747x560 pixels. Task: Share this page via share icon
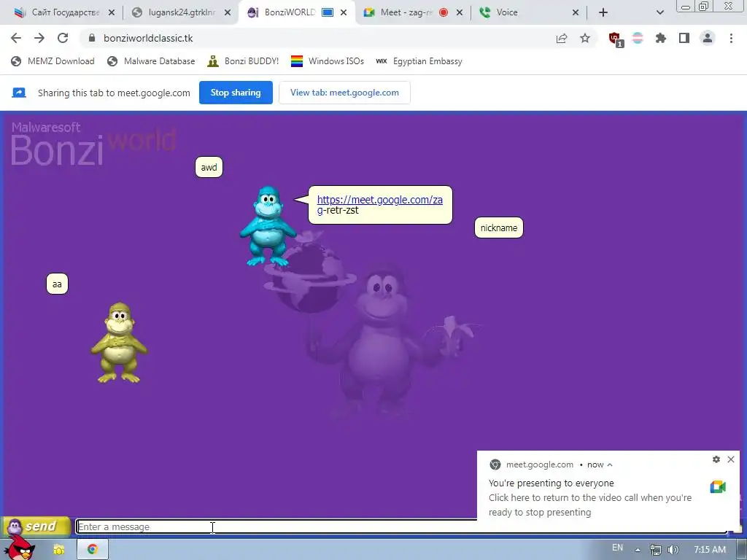562,38
